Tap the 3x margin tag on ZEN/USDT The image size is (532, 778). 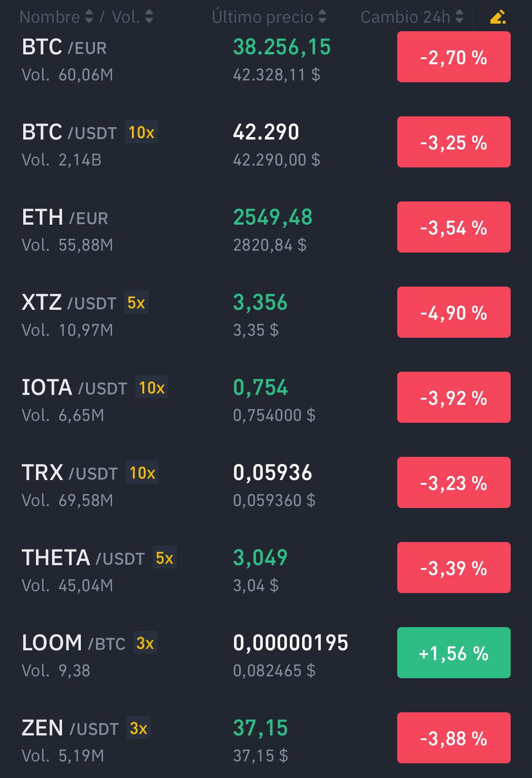pyautogui.click(x=139, y=728)
